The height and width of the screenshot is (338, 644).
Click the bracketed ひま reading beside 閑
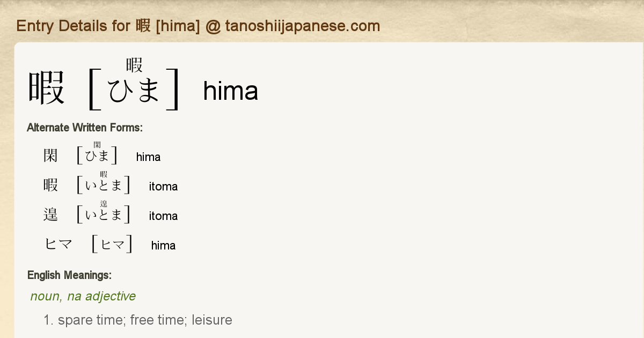pyautogui.click(x=97, y=156)
